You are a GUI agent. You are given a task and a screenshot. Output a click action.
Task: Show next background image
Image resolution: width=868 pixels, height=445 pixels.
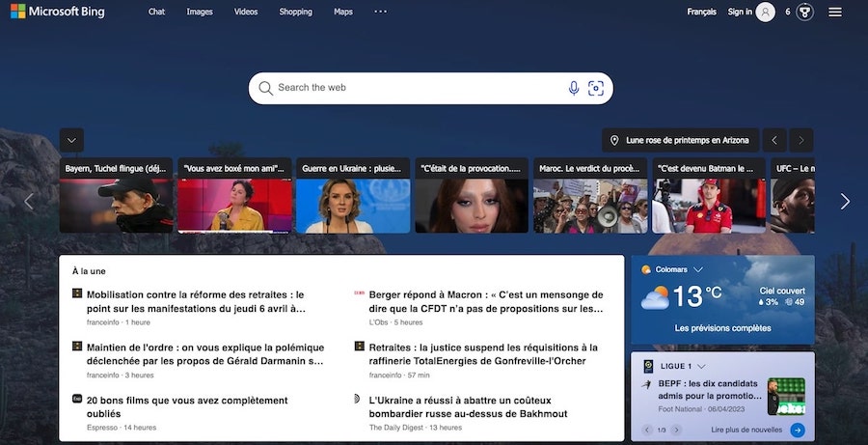pyautogui.click(x=801, y=140)
